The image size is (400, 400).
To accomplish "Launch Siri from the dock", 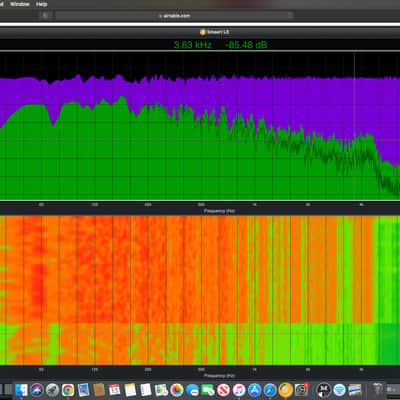I will click(x=37, y=390).
